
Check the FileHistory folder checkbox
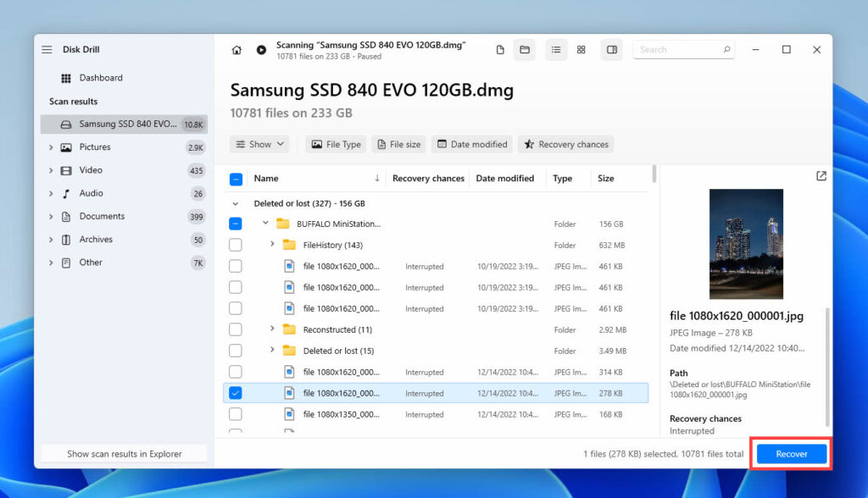236,244
